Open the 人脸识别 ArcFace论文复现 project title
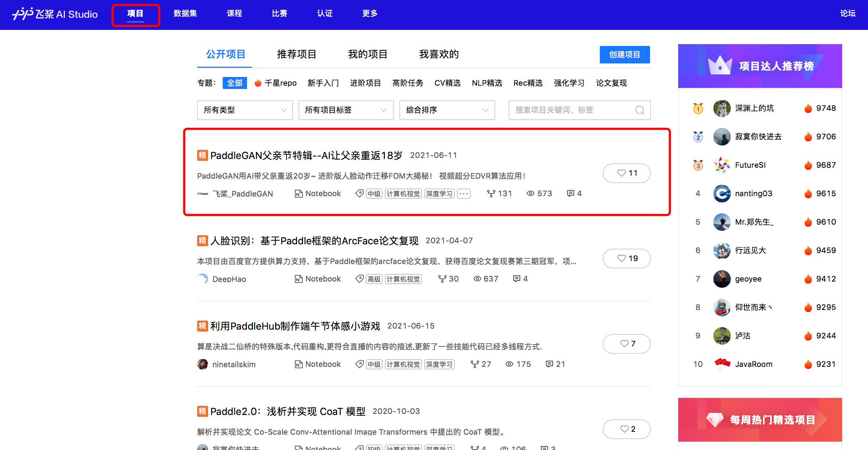 point(314,241)
